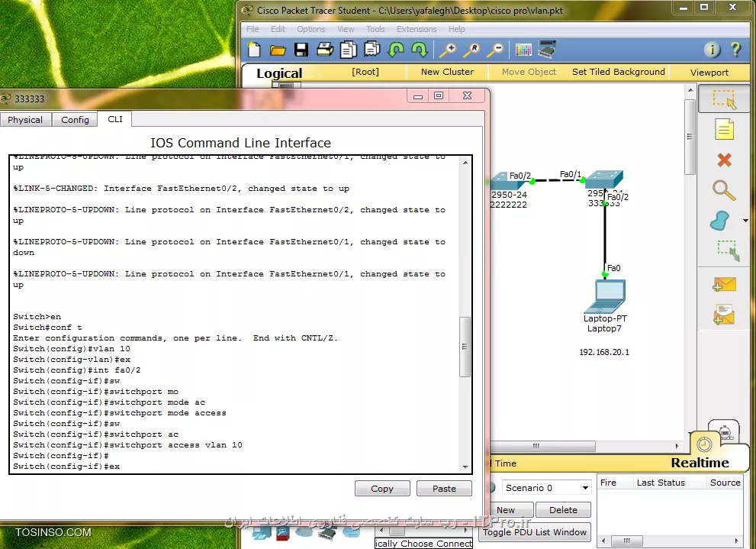Expand the drawing tool dropdown arrow
756x549 pixels.
pyautogui.click(x=745, y=221)
